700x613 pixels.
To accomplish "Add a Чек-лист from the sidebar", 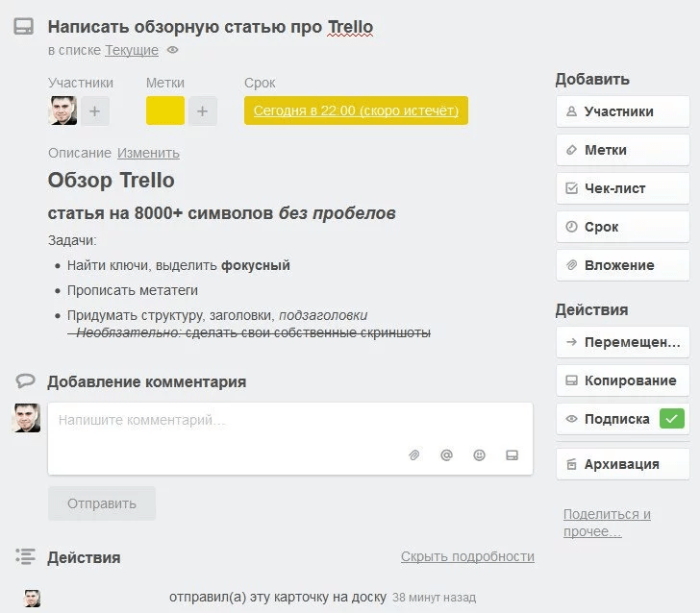I will click(x=623, y=188).
